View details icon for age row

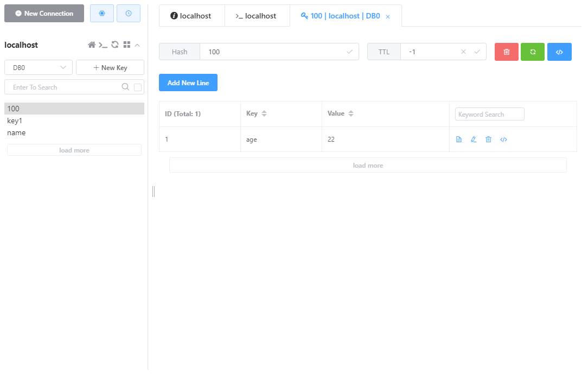[458, 140]
